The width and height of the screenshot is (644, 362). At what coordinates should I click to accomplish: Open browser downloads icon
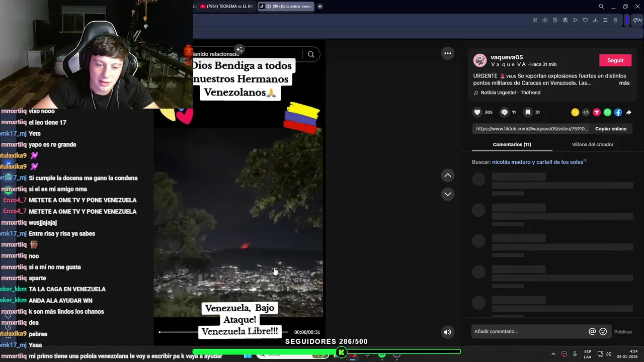click(595, 20)
